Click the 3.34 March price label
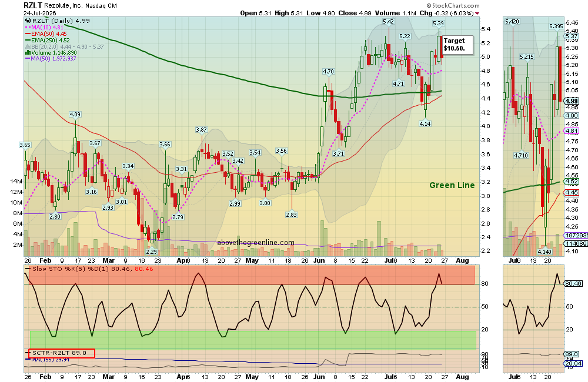 [x=128, y=166]
